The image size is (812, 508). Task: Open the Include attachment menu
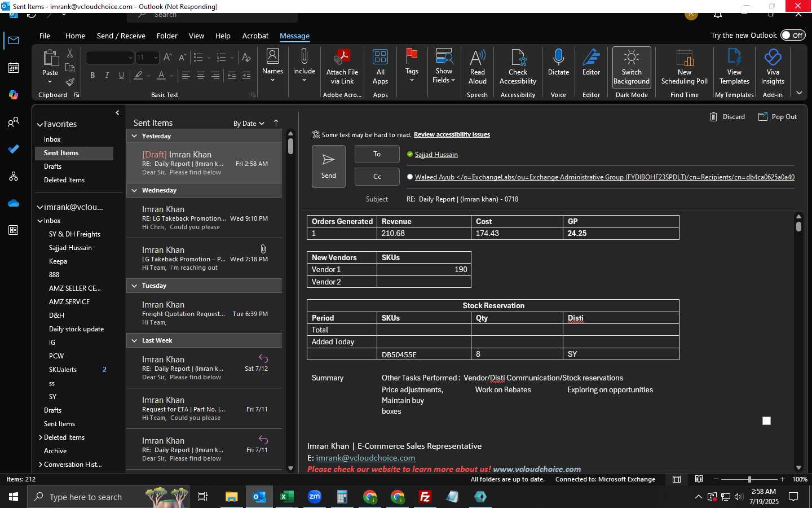[x=304, y=65]
